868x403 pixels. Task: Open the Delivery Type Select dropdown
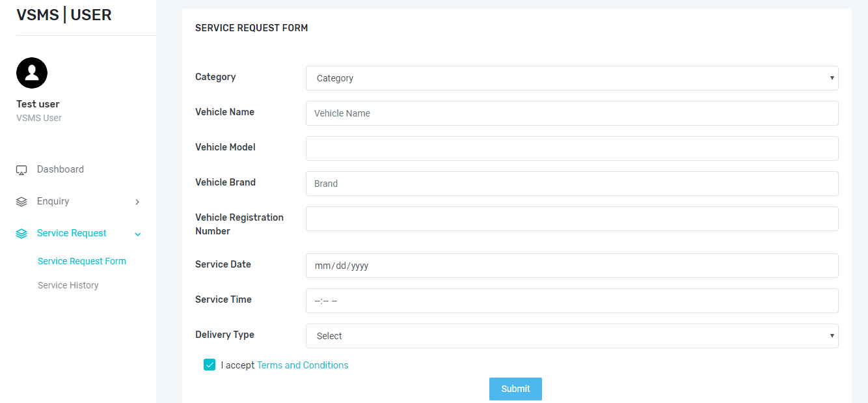pos(571,335)
